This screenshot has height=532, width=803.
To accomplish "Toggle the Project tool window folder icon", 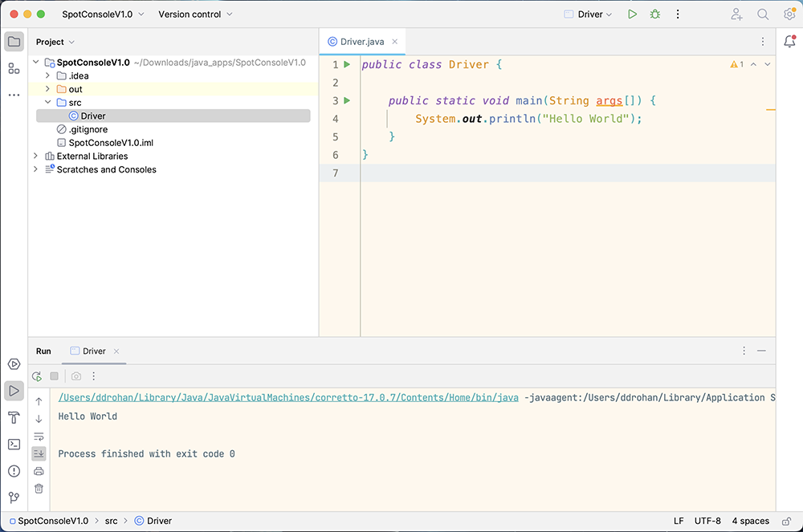I will pos(14,42).
